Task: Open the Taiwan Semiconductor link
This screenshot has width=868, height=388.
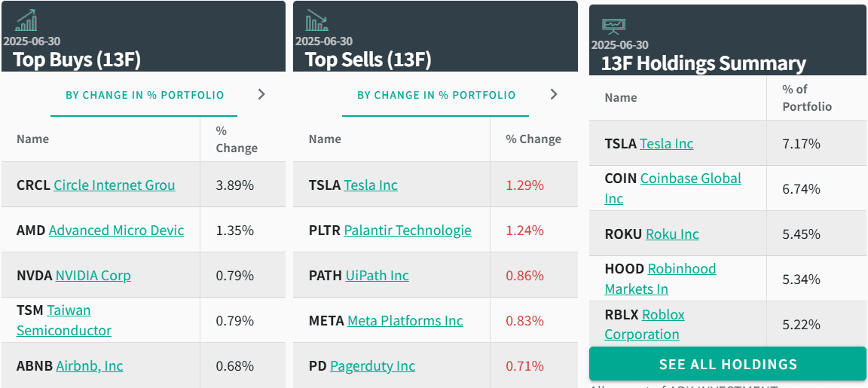Action: click(63, 320)
